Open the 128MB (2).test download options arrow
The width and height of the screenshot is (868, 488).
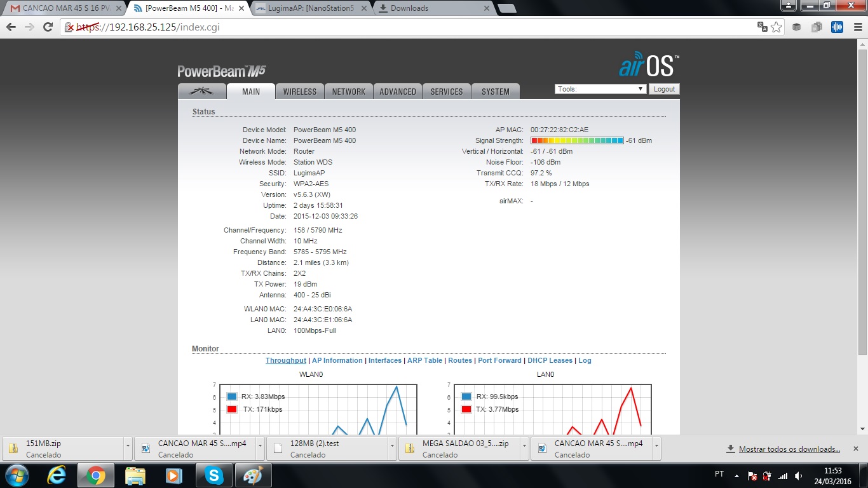click(x=392, y=447)
